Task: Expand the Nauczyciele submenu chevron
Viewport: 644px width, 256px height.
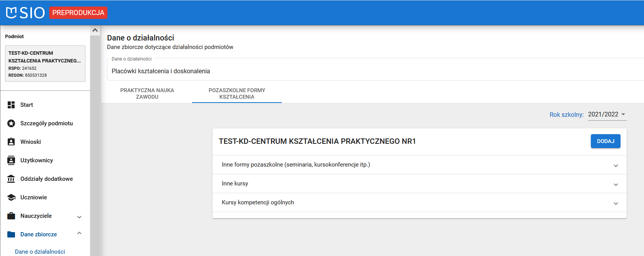Action: 79,217
